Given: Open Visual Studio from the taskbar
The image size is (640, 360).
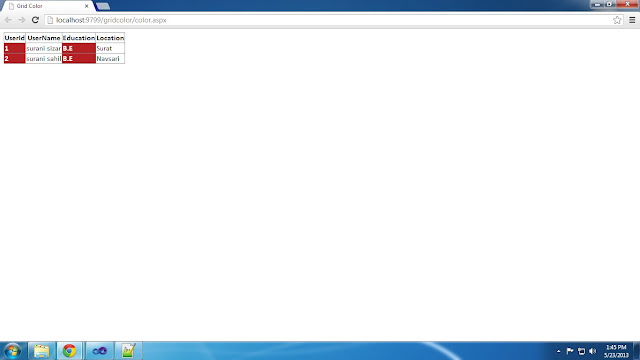Looking at the screenshot, I should click(x=100, y=351).
